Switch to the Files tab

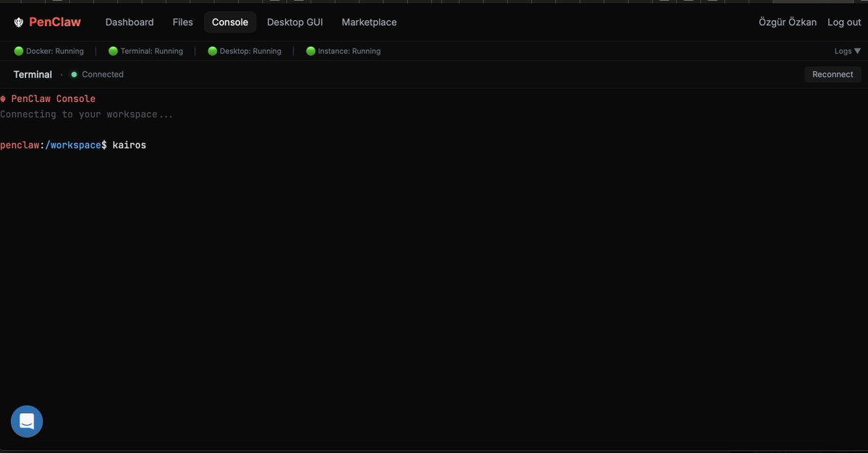[x=183, y=22]
